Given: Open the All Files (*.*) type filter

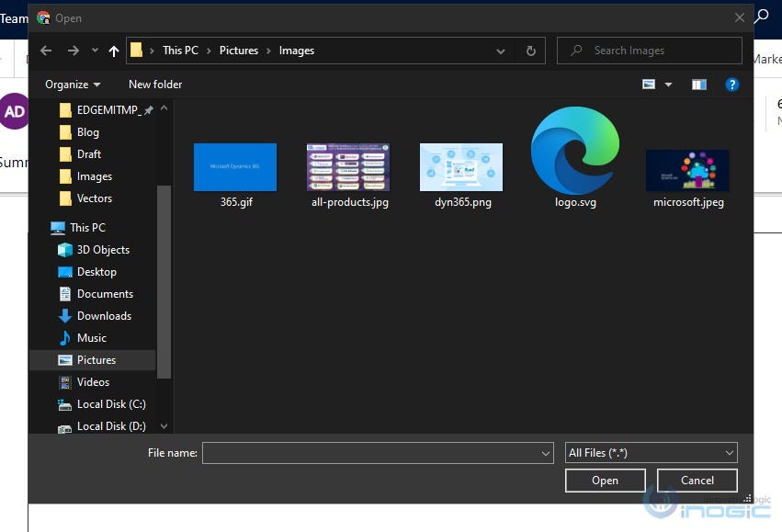Looking at the screenshot, I should click(651, 453).
